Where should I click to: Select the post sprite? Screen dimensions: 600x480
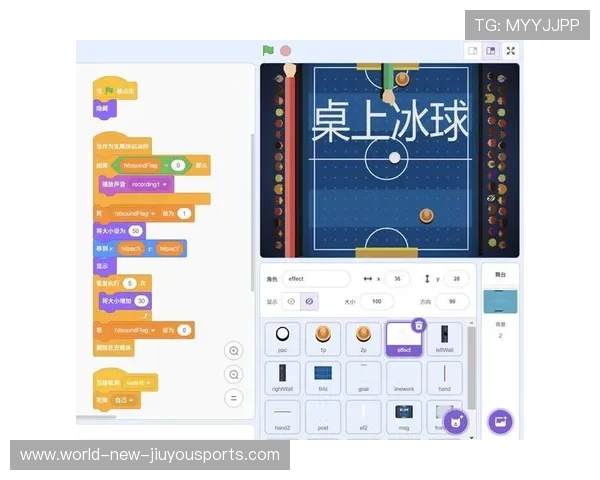(323, 417)
